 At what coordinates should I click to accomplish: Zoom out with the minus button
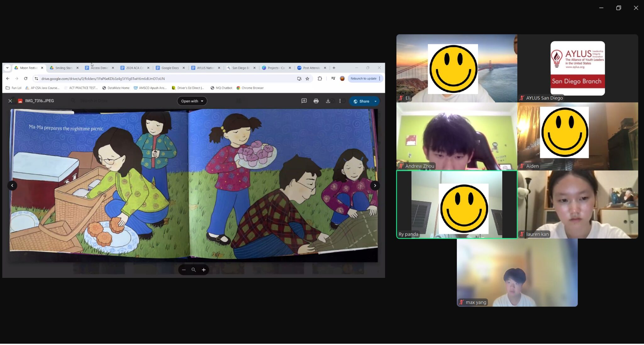click(x=184, y=270)
